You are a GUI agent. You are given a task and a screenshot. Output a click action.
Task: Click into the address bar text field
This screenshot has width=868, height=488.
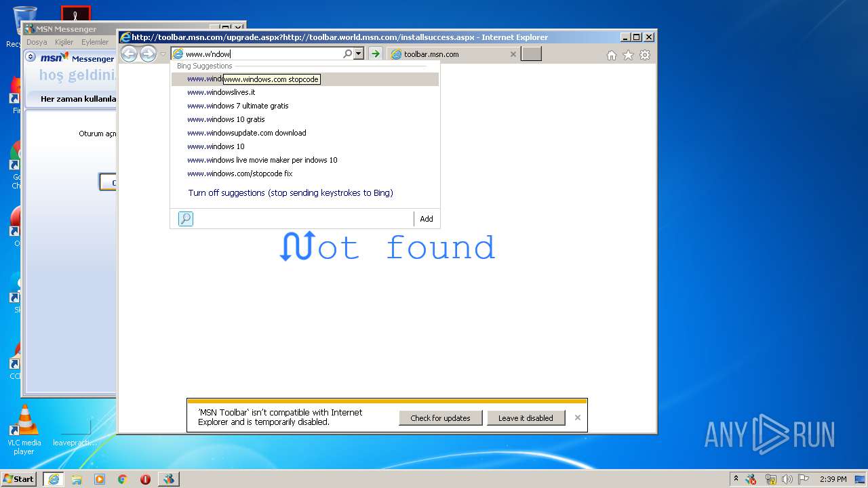(x=261, y=54)
